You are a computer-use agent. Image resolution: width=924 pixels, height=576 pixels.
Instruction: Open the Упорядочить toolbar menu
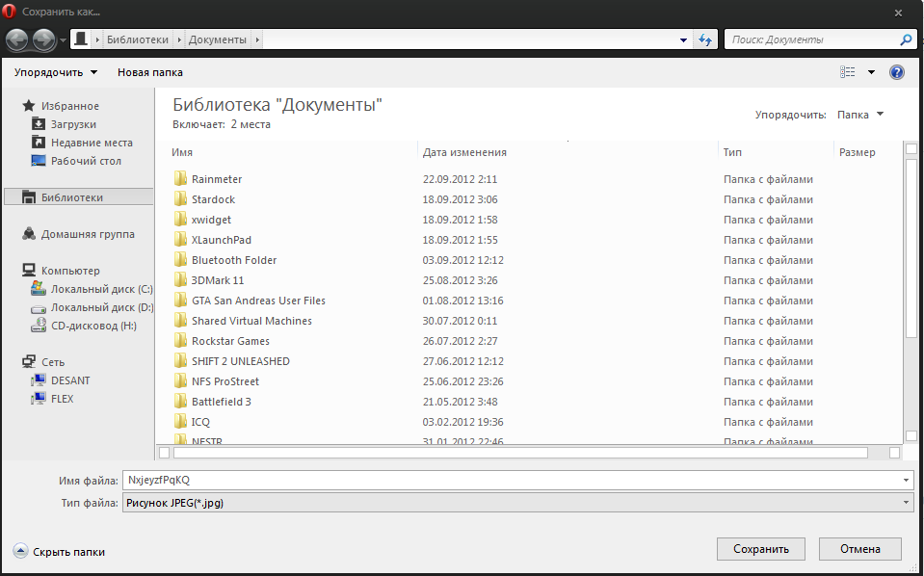point(56,72)
